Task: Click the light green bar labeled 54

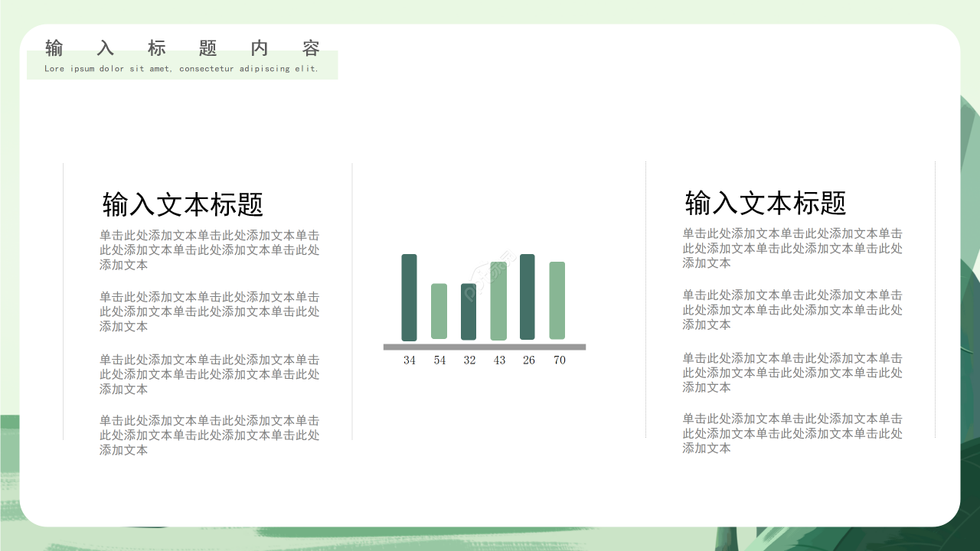Action: click(x=439, y=310)
